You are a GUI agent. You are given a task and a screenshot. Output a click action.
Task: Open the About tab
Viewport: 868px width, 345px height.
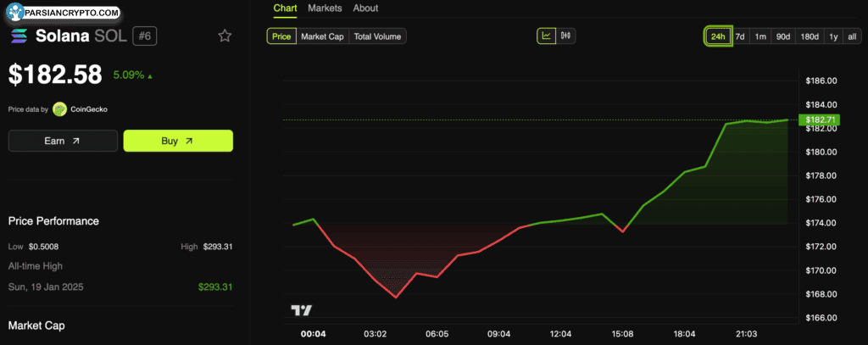click(366, 8)
